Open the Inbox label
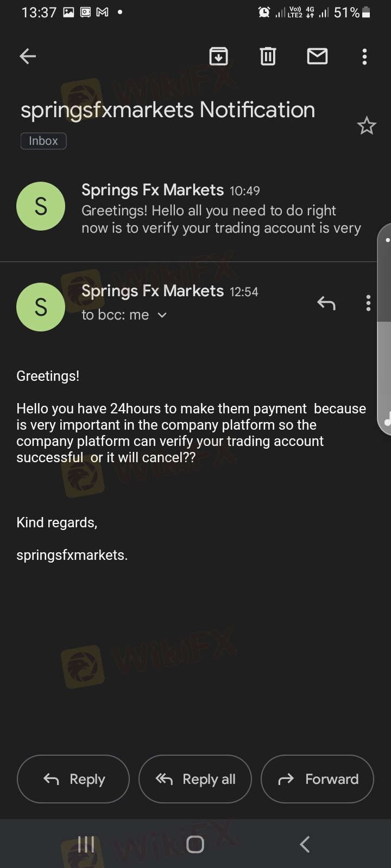Image resolution: width=391 pixels, height=868 pixels. click(x=43, y=141)
